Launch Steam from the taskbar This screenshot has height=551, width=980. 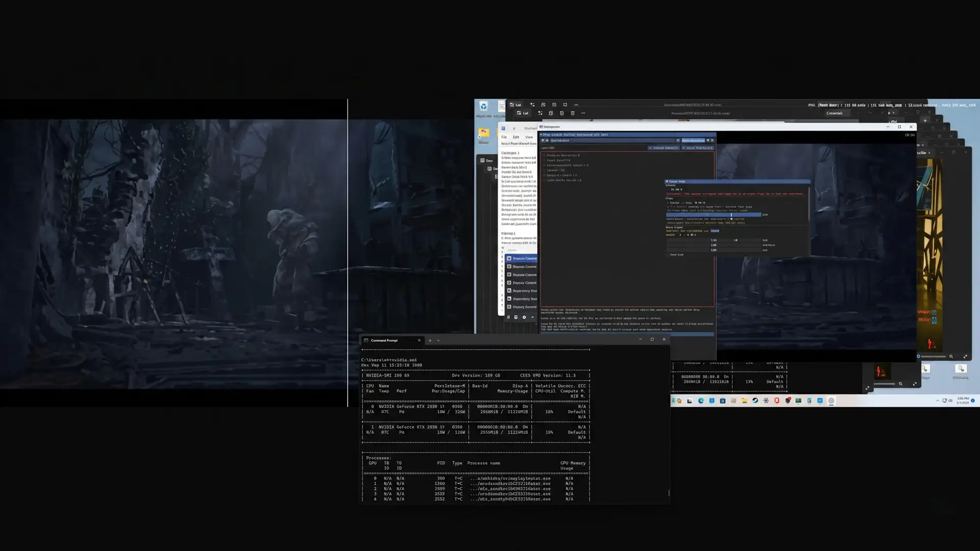[755, 401]
